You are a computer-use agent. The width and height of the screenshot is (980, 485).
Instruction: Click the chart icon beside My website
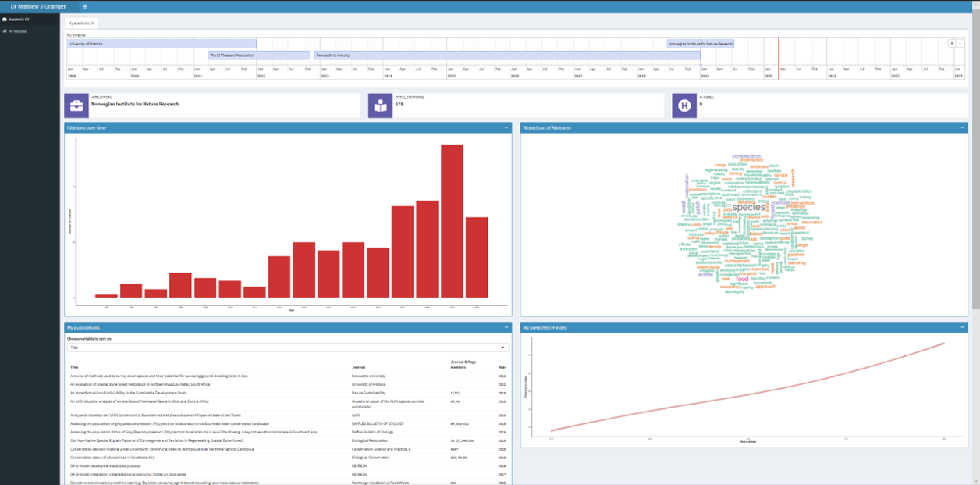(x=4, y=31)
